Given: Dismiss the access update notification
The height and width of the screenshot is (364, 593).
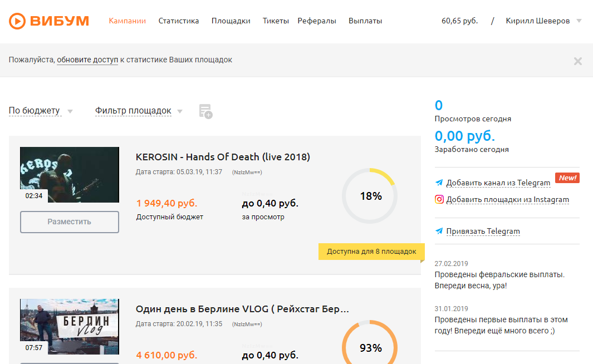Looking at the screenshot, I should click(577, 61).
